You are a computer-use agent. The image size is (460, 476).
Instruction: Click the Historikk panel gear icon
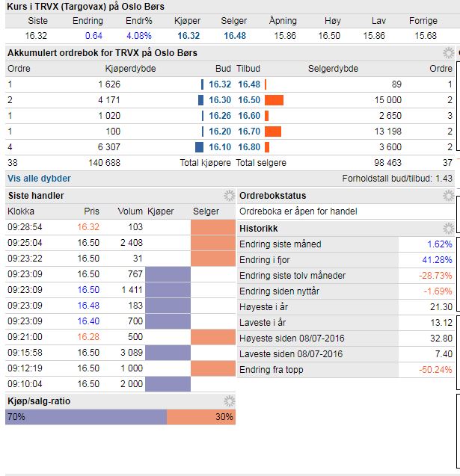point(449,229)
